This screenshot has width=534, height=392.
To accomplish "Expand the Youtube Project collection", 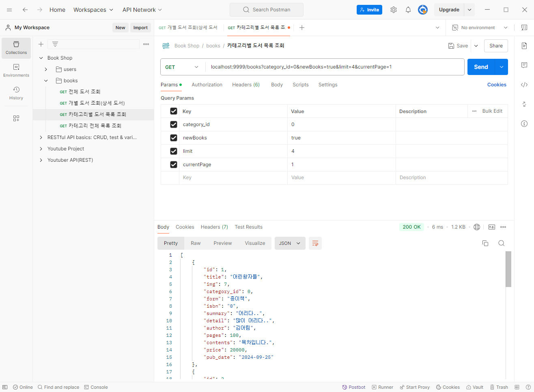I will [41, 149].
